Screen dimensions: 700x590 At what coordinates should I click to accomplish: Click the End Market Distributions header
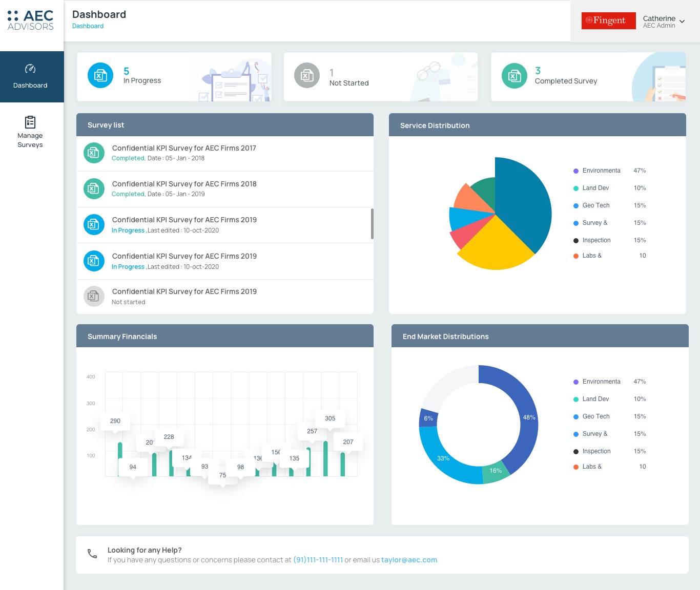540,336
